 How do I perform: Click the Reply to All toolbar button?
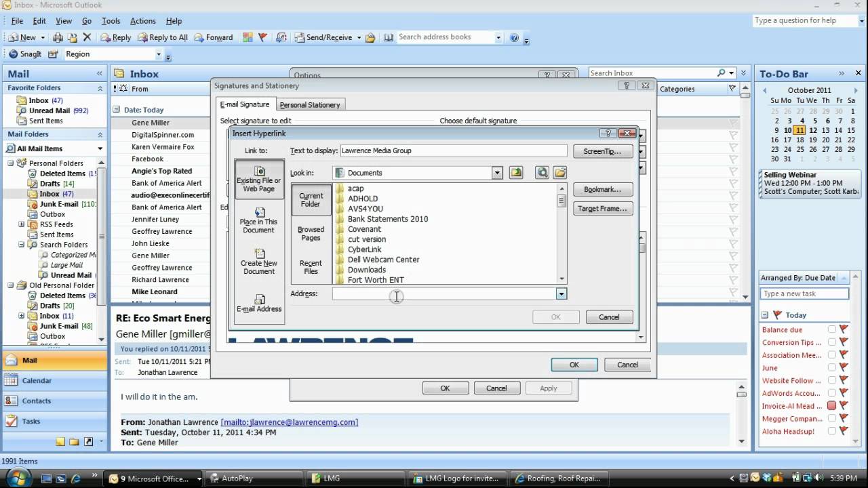162,38
